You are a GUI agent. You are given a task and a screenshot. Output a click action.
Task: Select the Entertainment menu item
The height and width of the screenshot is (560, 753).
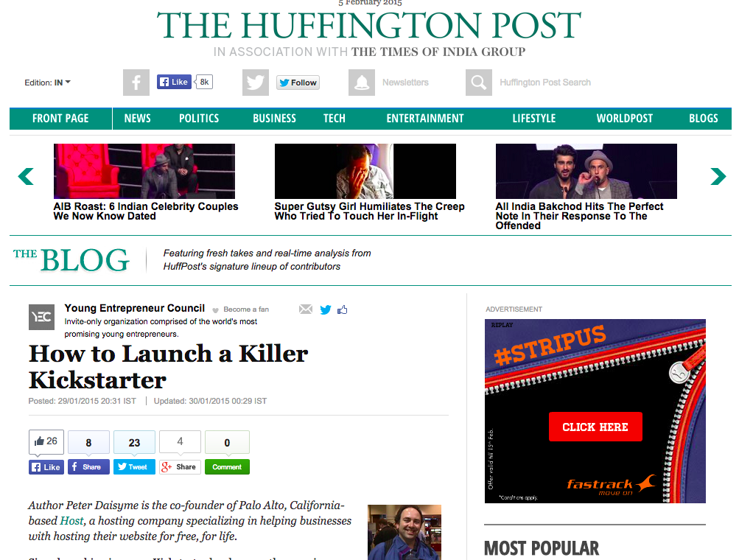425,119
